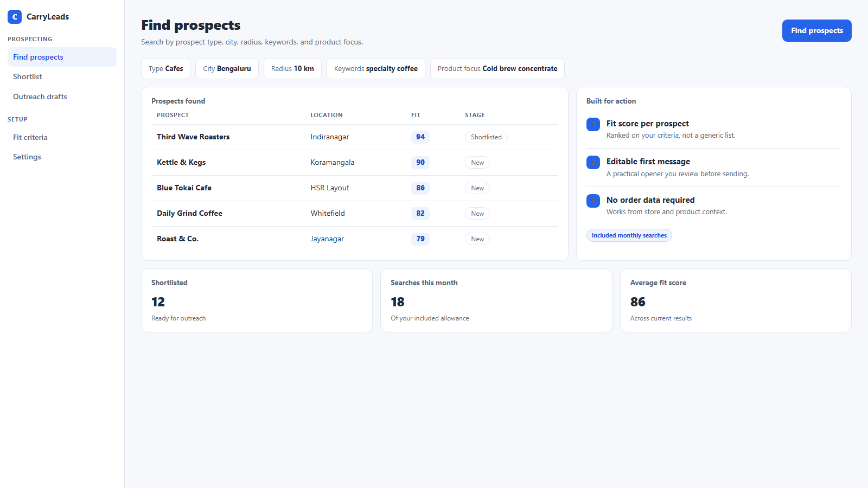Viewport: 868px width, 488px height.
Task: Open Find prospects in the sidebar
Action: point(62,57)
